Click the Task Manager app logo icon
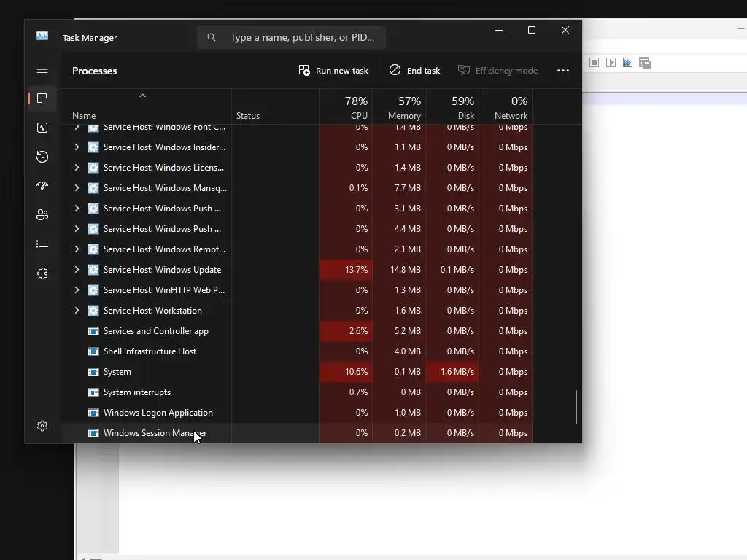The width and height of the screenshot is (747, 560). point(42,36)
